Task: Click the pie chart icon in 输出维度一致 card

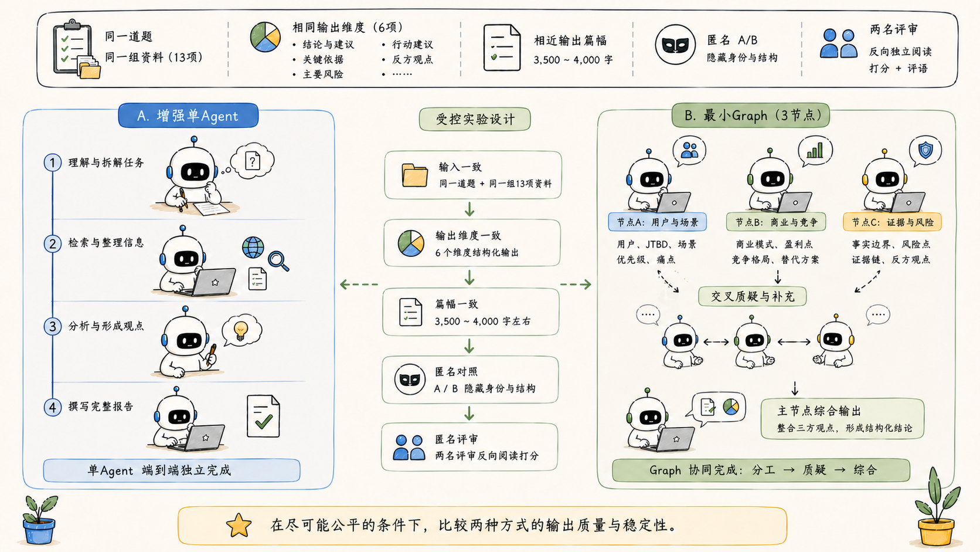Action: [x=411, y=243]
